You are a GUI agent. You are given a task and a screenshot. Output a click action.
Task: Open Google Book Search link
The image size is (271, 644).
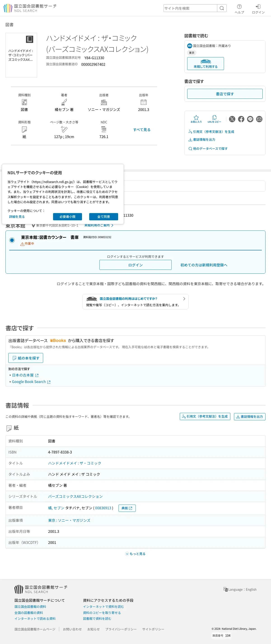[x=31, y=382]
